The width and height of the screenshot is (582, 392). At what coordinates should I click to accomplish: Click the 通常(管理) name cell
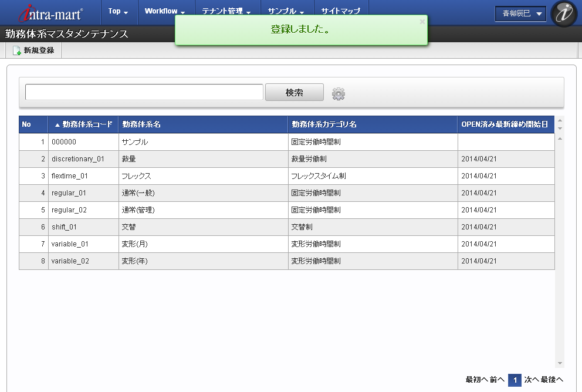tap(203, 210)
